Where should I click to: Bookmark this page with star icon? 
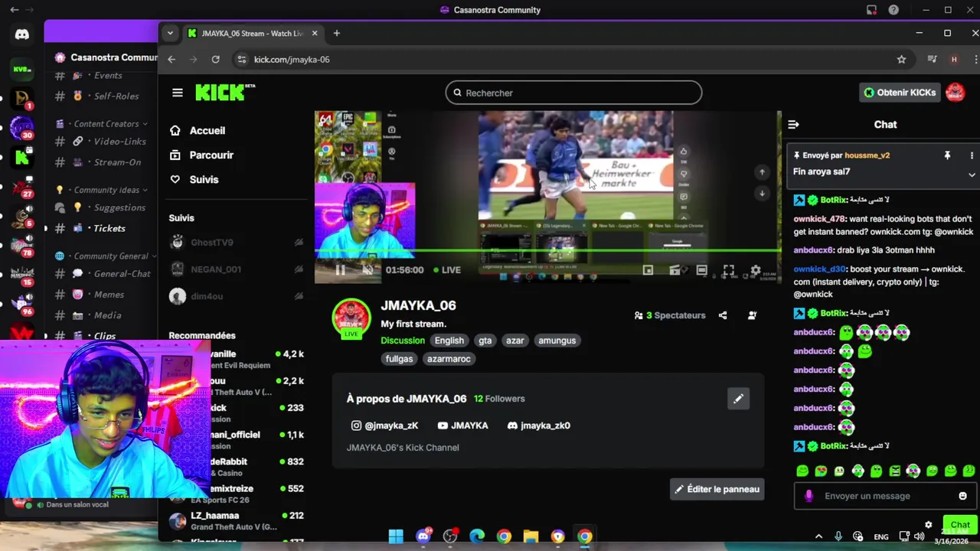pyautogui.click(x=901, y=59)
